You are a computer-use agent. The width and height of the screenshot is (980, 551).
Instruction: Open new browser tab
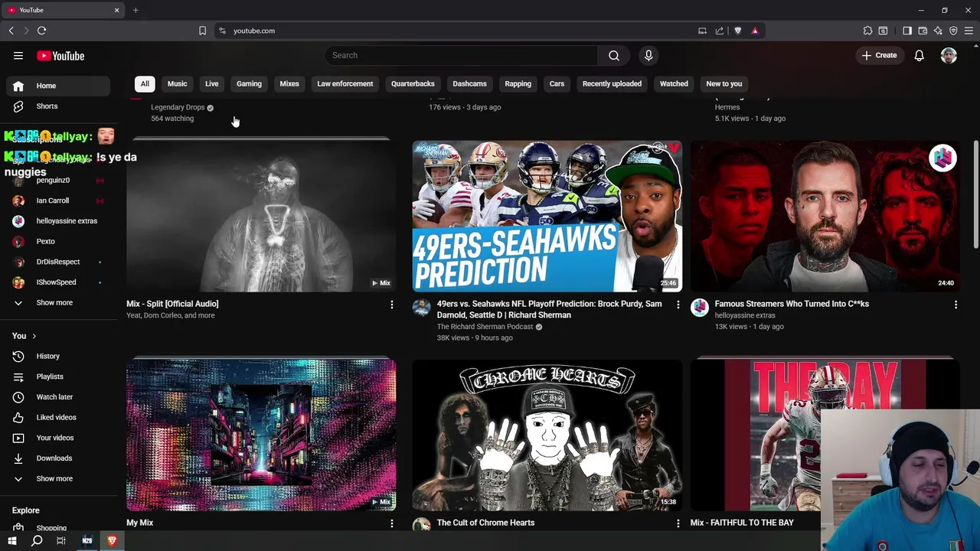pos(136,10)
